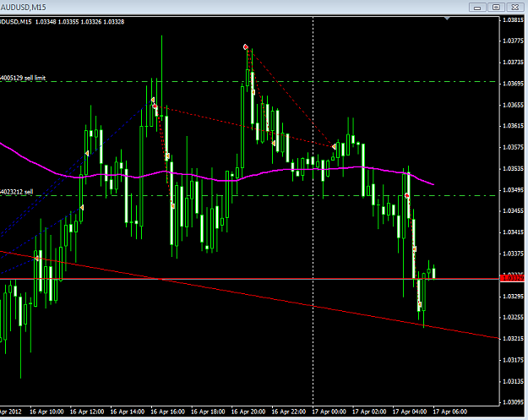Click the '16 Apr 20:00' time label
The height and width of the screenshot is (420, 528).
click(248, 412)
